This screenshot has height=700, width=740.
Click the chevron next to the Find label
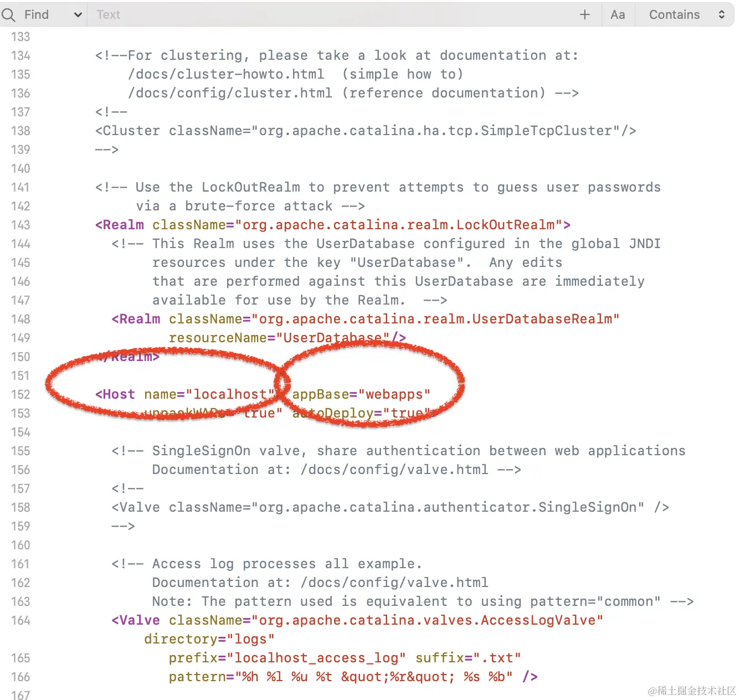pyautogui.click(x=78, y=14)
